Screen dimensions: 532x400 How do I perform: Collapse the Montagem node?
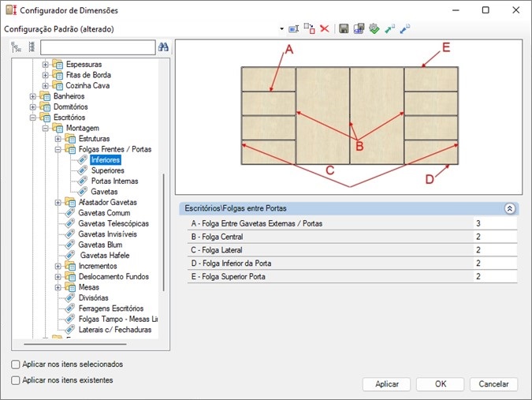(45, 129)
